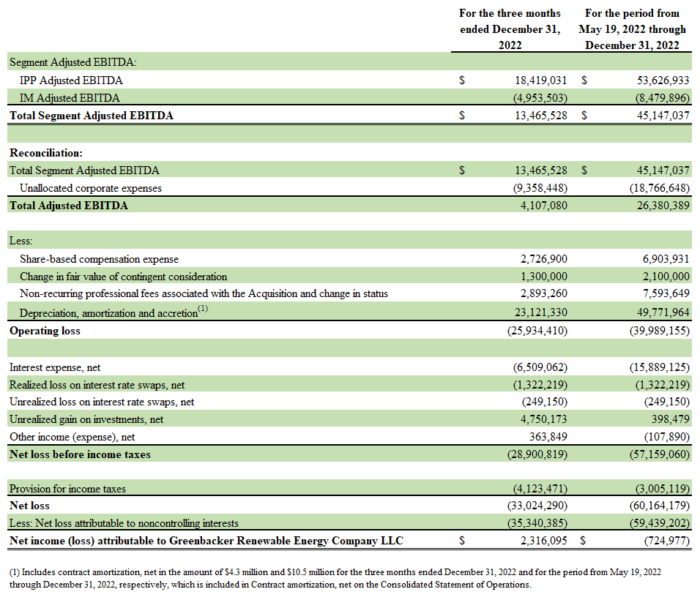Select the value (28,900,819)
This screenshot has width=700, height=600.
[537, 454]
